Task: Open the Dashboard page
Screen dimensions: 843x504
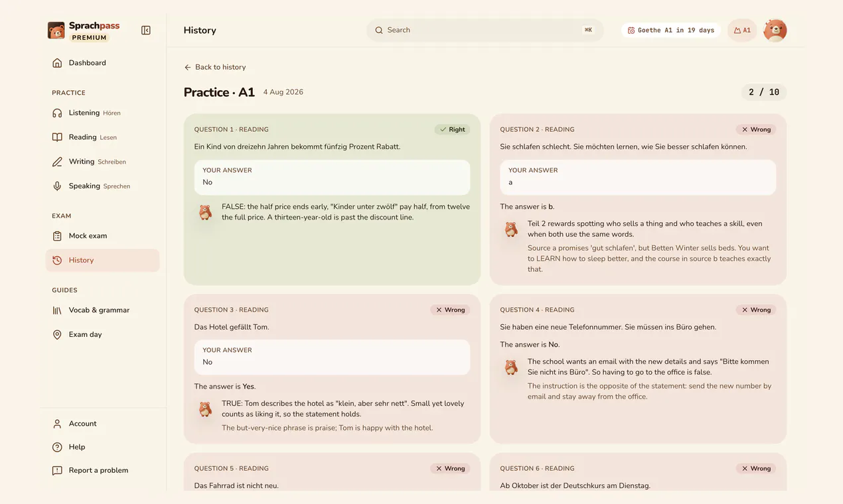Action: [103, 63]
